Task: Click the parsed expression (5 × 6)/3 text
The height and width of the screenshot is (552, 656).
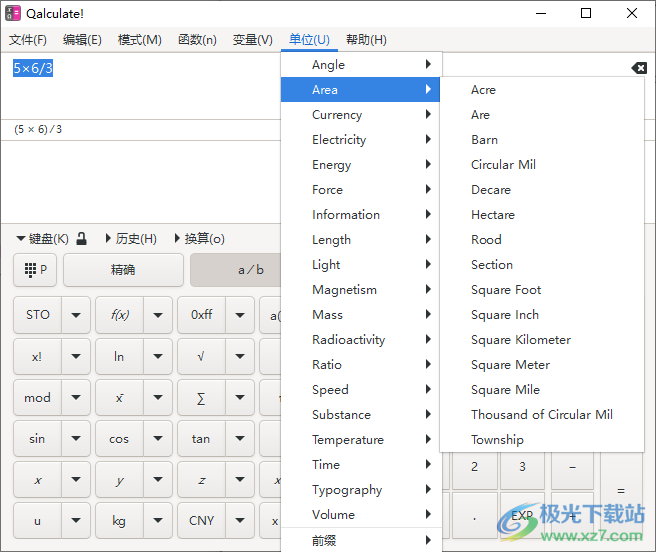Action: point(38,129)
